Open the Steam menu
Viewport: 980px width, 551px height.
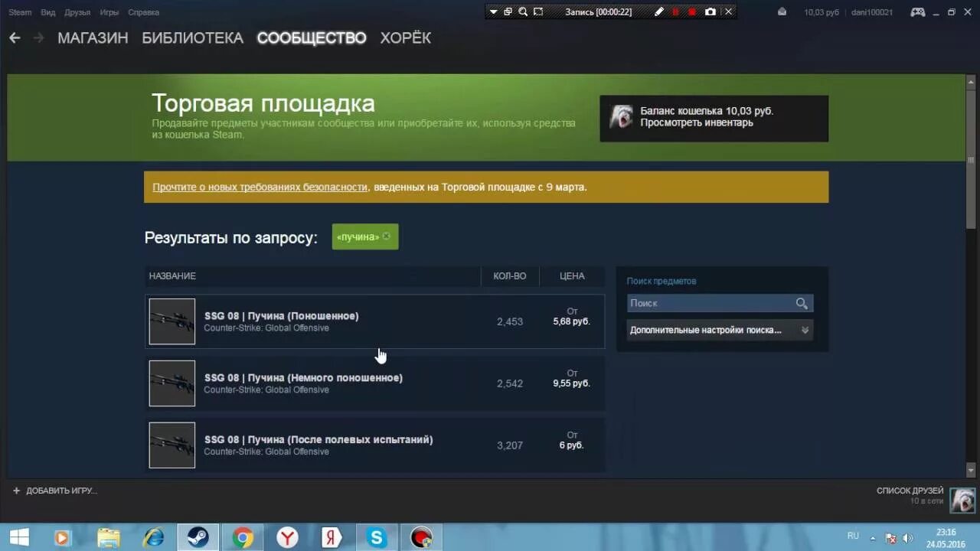[20, 12]
